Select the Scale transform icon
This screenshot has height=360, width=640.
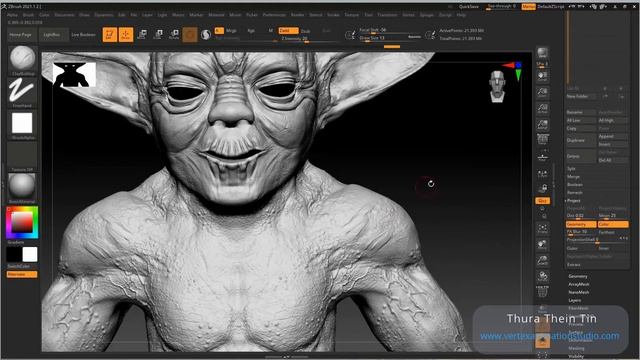[x=158, y=35]
